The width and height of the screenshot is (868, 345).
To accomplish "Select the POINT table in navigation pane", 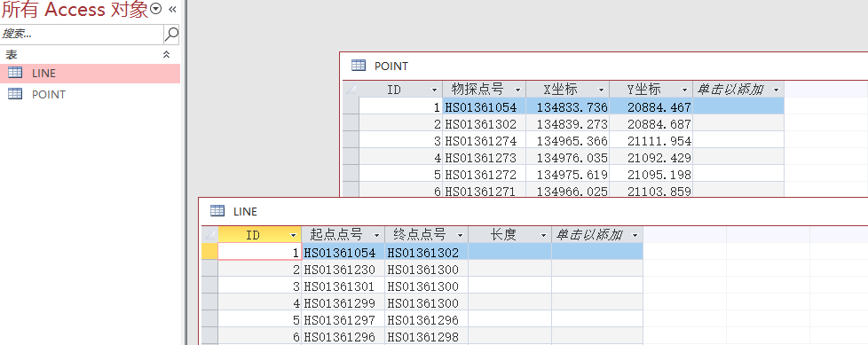I will pos(90,95).
